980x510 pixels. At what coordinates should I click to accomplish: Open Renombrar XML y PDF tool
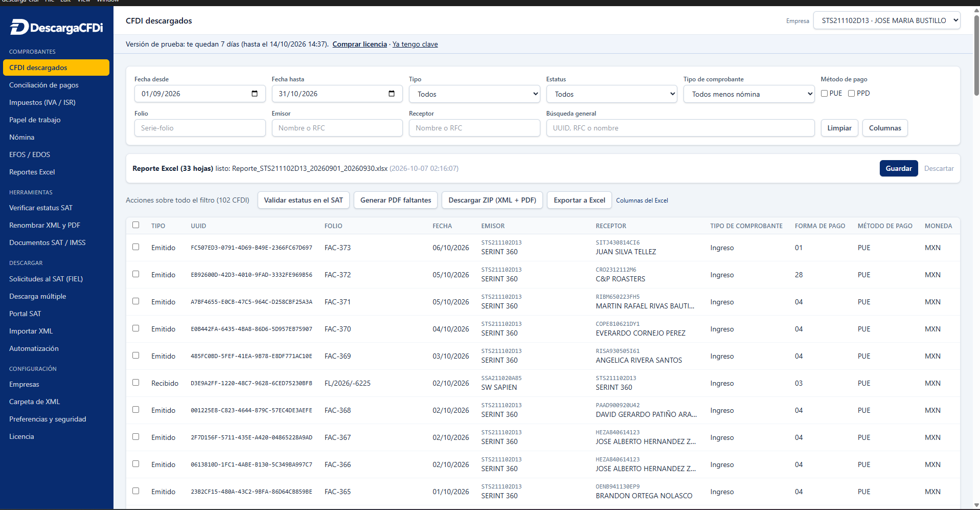point(56,225)
